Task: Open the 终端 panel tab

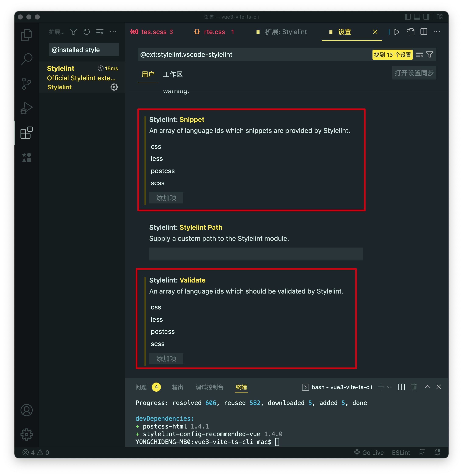Action: (x=241, y=387)
